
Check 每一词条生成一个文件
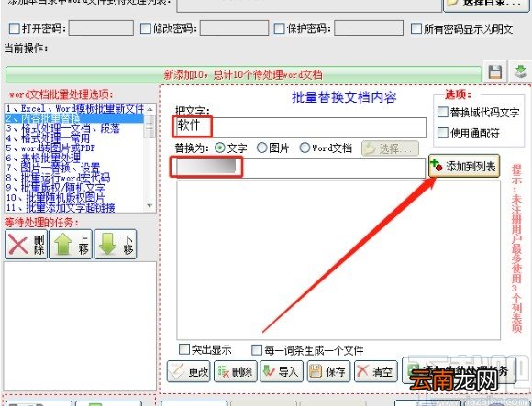(257, 349)
